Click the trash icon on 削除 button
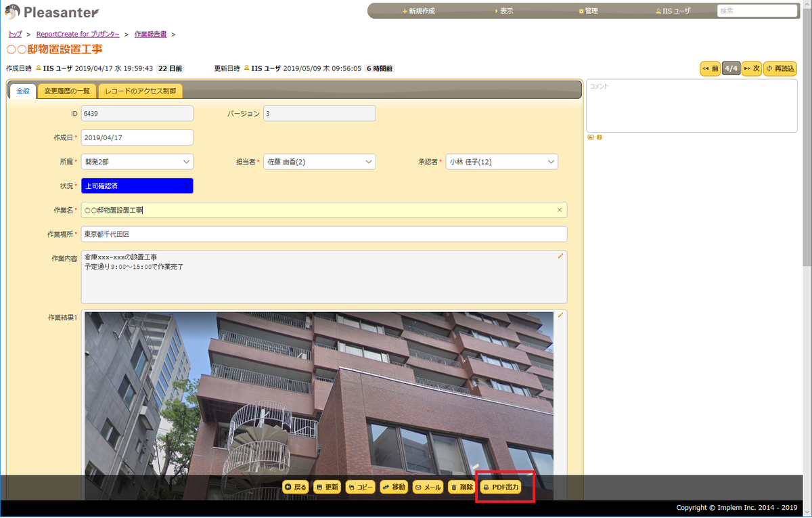 coord(455,486)
